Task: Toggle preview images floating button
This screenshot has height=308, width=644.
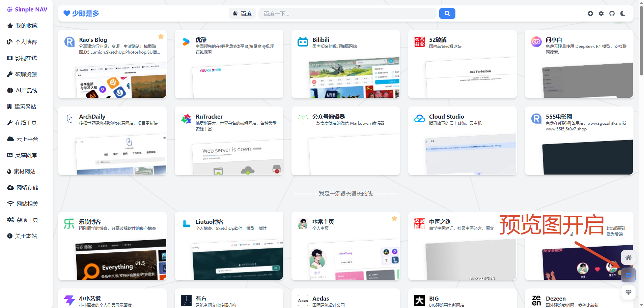Action: (x=628, y=275)
